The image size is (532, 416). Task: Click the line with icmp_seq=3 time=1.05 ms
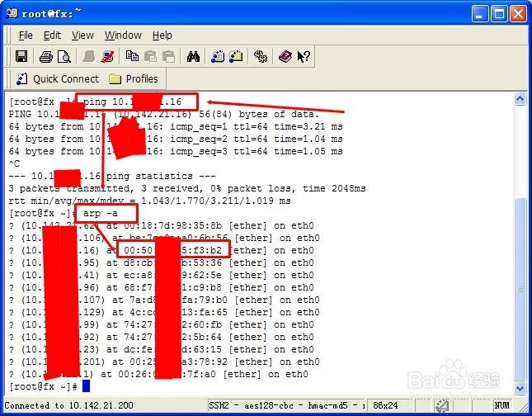[x=176, y=151]
